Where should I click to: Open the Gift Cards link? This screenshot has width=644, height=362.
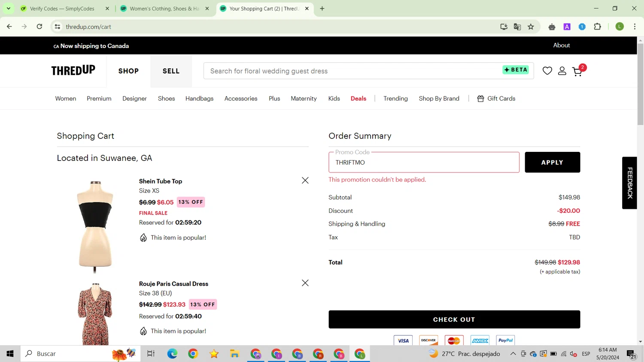click(x=496, y=99)
